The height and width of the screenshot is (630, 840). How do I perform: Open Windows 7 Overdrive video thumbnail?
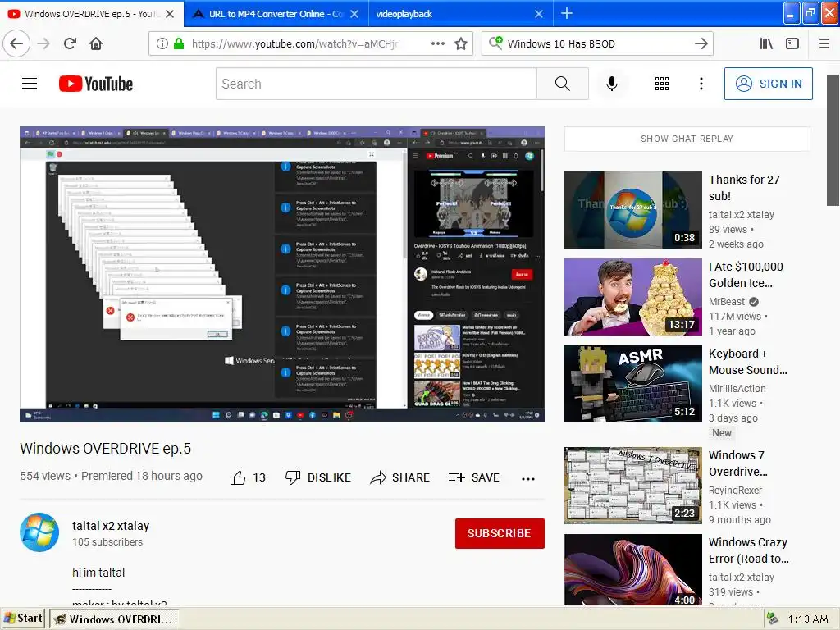(632, 486)
